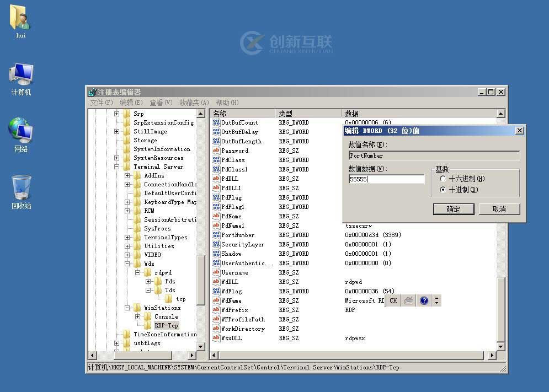
Task: Select the TerminalTypes tree item
Action: pos(166,237)
